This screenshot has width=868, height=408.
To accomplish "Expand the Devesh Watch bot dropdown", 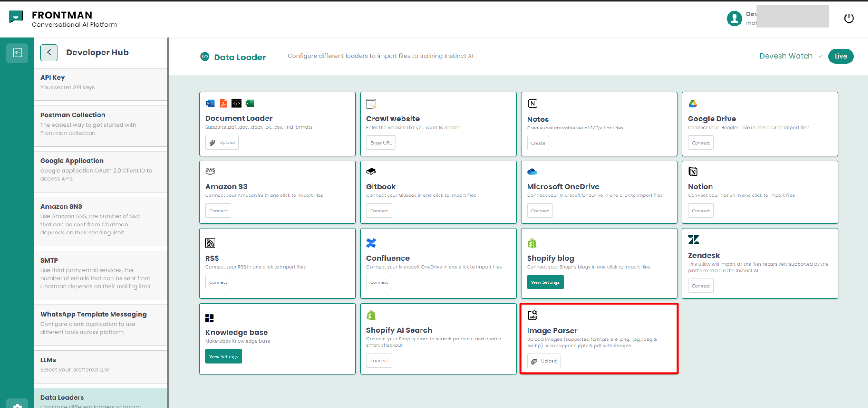I will tap(791, 56).
